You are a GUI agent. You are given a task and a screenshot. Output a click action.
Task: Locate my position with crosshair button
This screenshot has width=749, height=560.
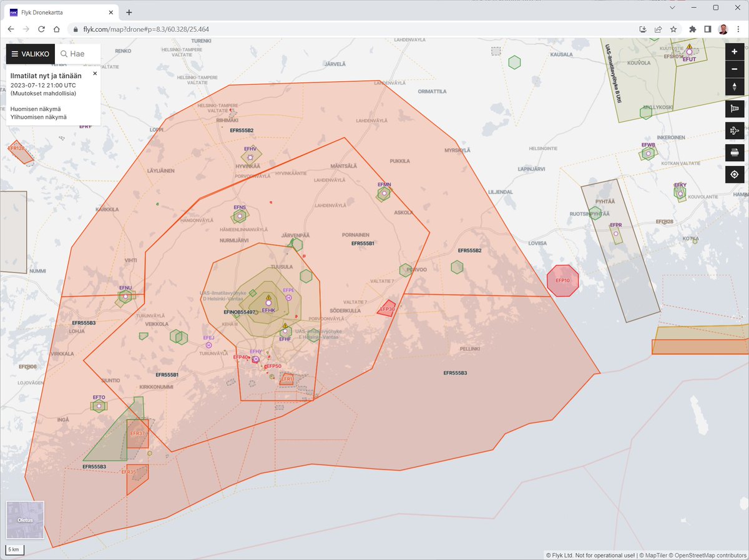click(735, 174)
